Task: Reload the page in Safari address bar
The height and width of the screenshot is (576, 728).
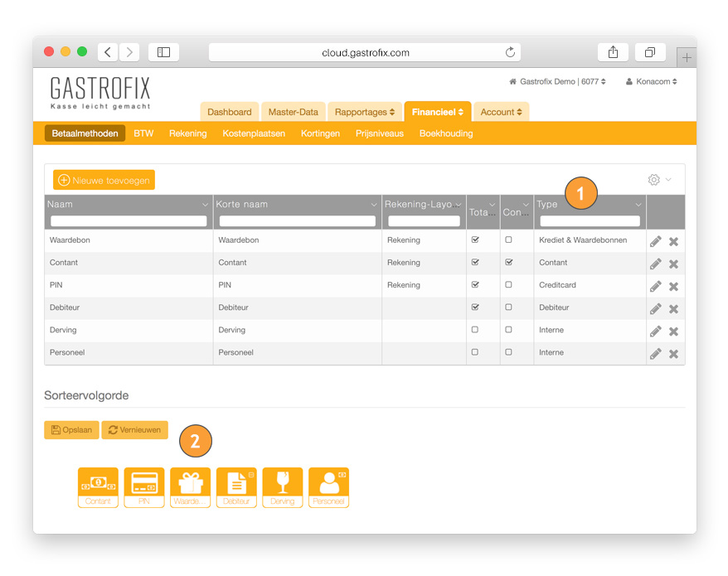Action: pos(510,53)
